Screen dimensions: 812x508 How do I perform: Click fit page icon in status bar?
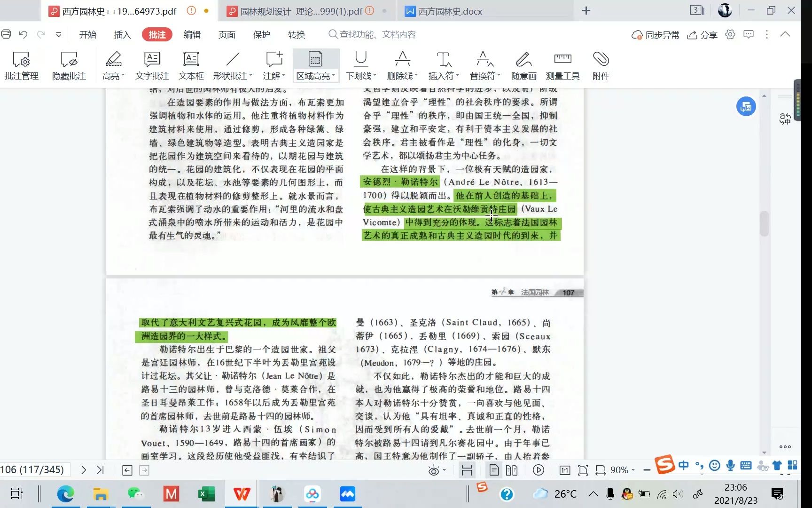click(583, 470)
